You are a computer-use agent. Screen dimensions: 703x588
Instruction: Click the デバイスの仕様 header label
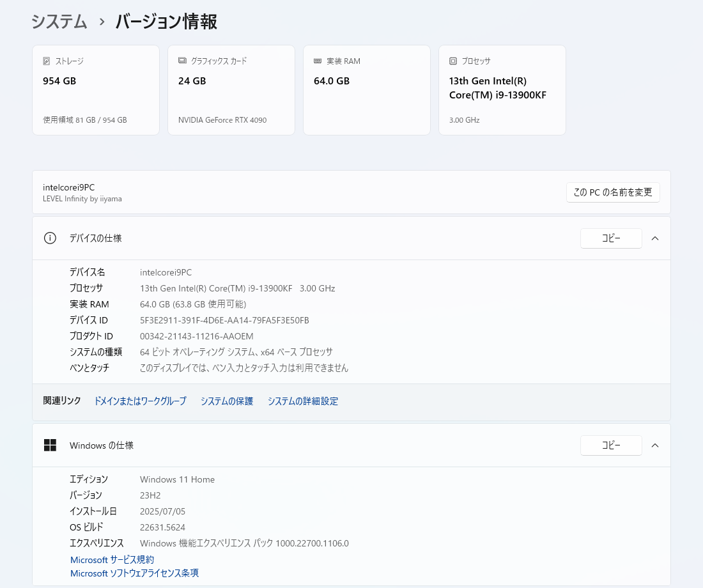coord(95,238)
